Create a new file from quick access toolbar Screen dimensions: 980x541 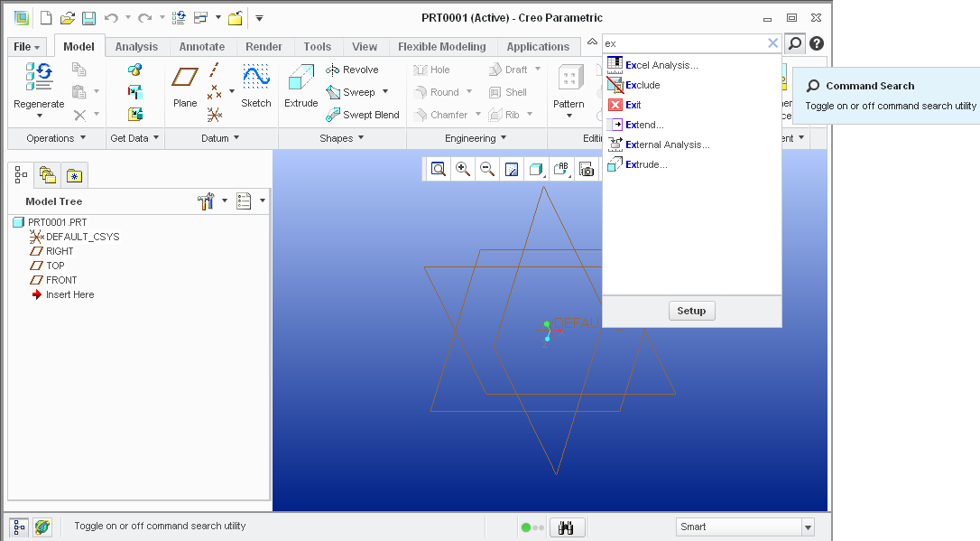tap(46, 18)
